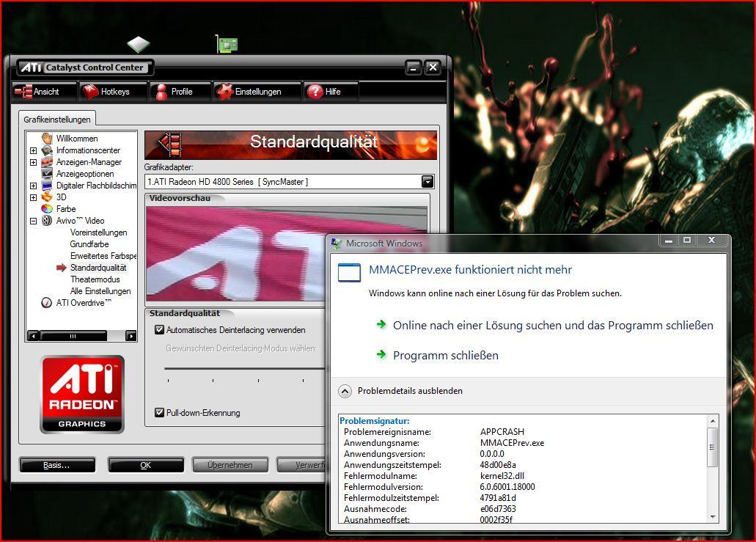756x542 pixels.
Task: Click the tree scrollbar left arrow
Action: (33, 336)
